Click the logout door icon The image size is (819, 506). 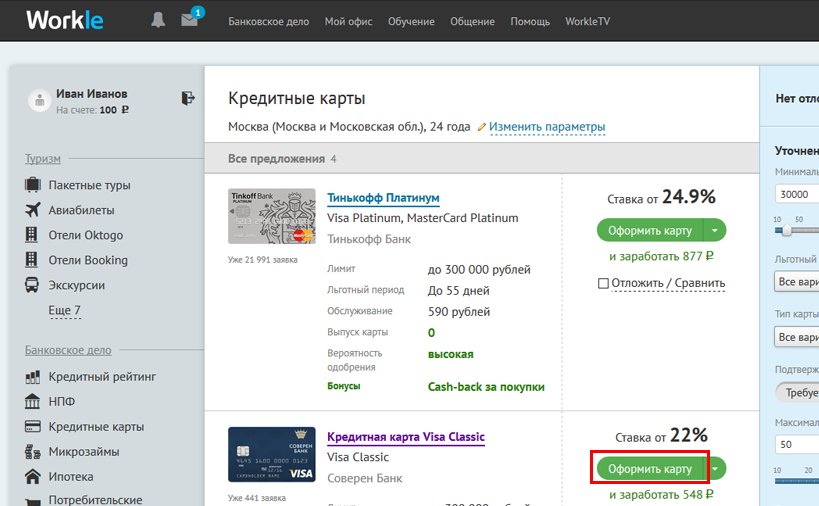(188, 98)
